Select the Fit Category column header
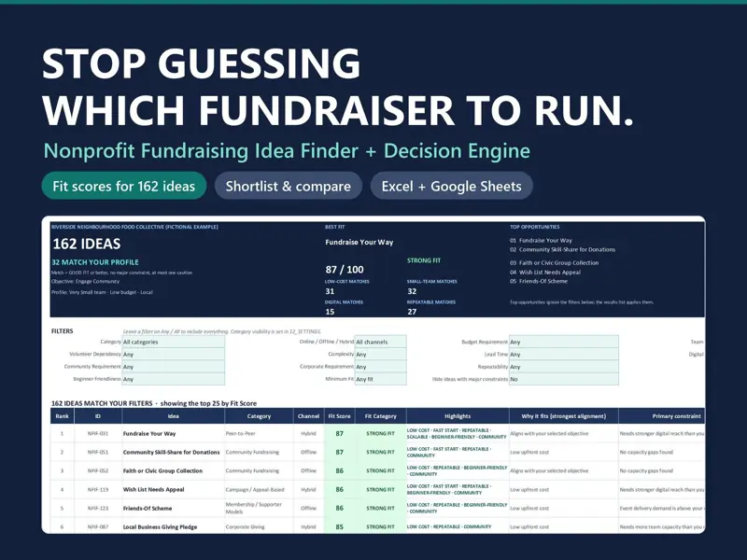The image size is (747, 560). pyautogui.click(x=380, y=415)
